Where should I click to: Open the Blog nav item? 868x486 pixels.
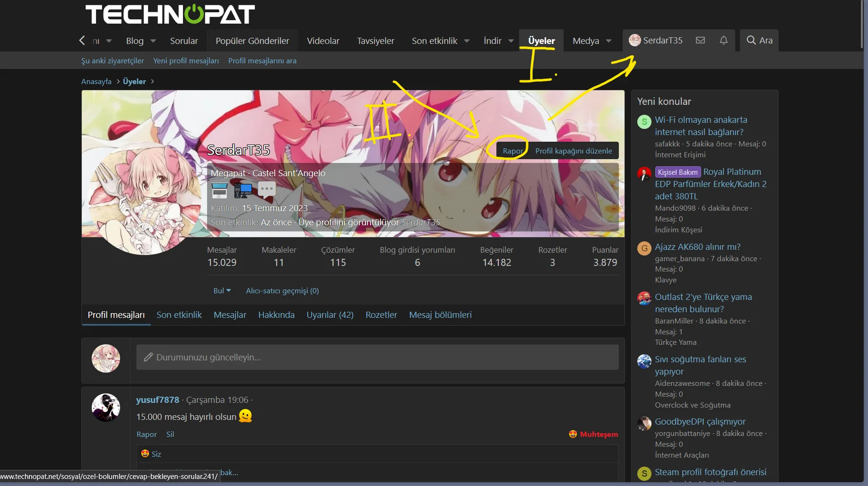click(x=135, y=41)
